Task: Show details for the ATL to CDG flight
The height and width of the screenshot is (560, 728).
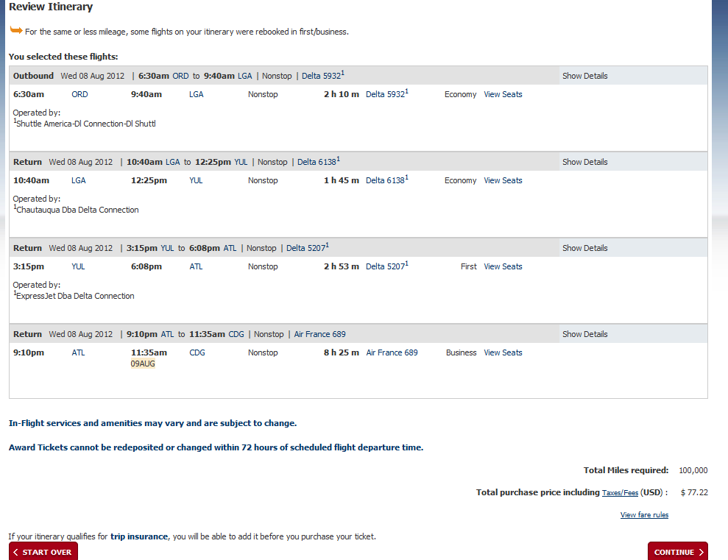Action: [x=584, y=334]
